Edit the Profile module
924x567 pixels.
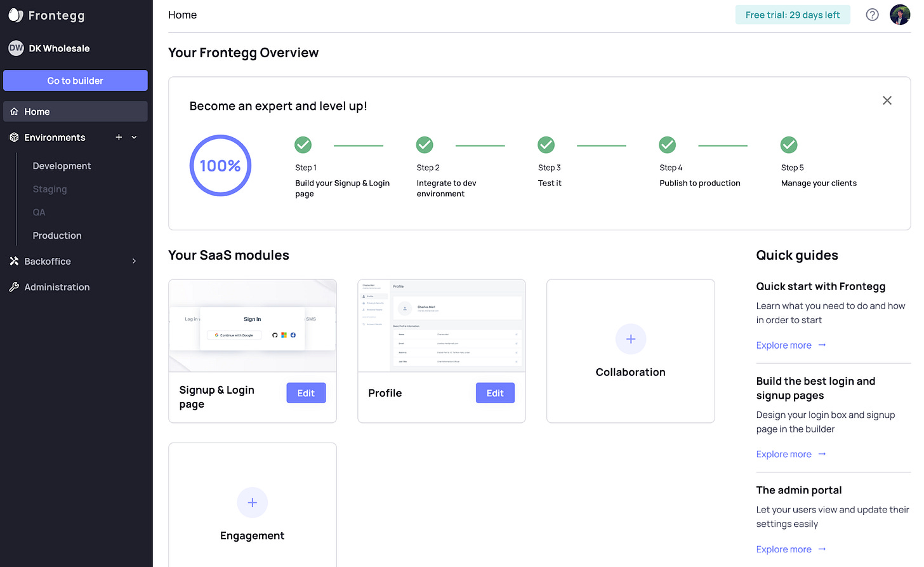pyautogui.click(x=495, y=393)
